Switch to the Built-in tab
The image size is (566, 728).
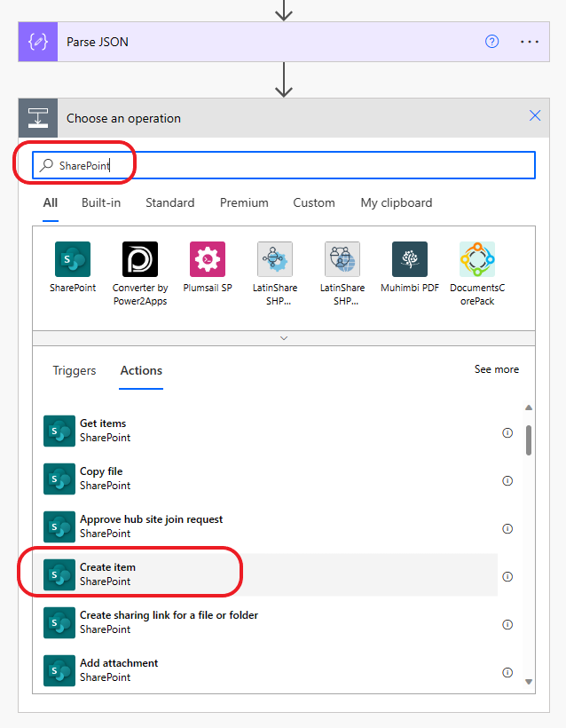(x=101, y=203)
